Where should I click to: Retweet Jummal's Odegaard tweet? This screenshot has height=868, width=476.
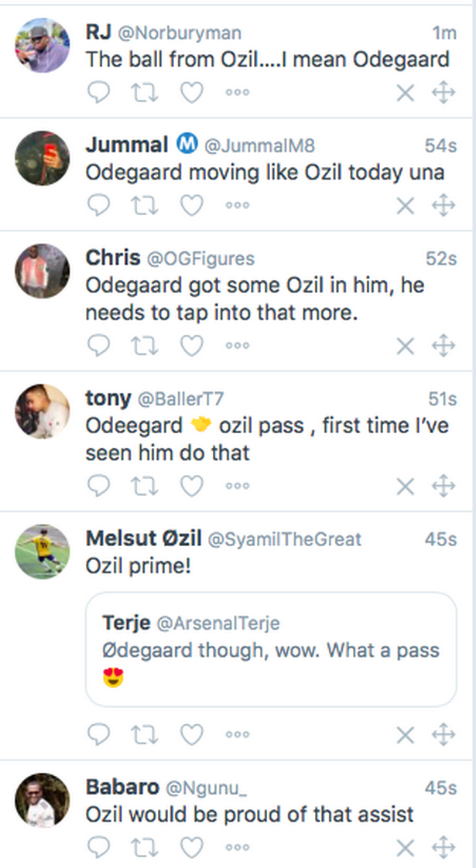point(145,206)
